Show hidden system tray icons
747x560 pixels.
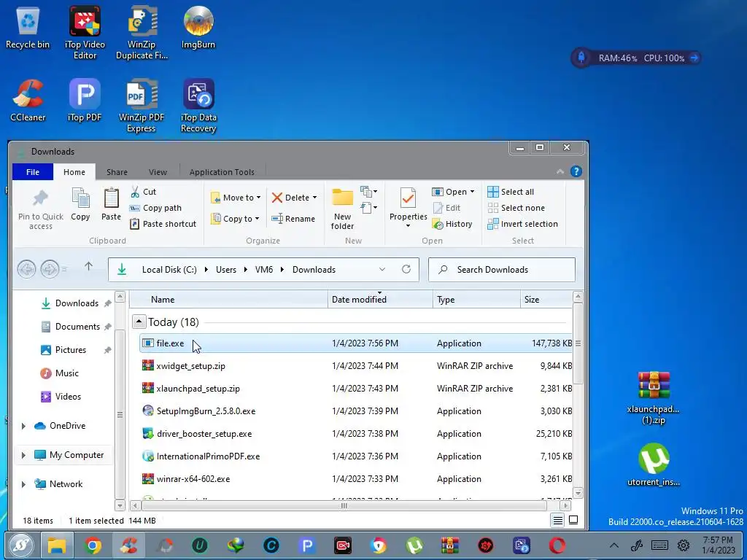[614, 545]
